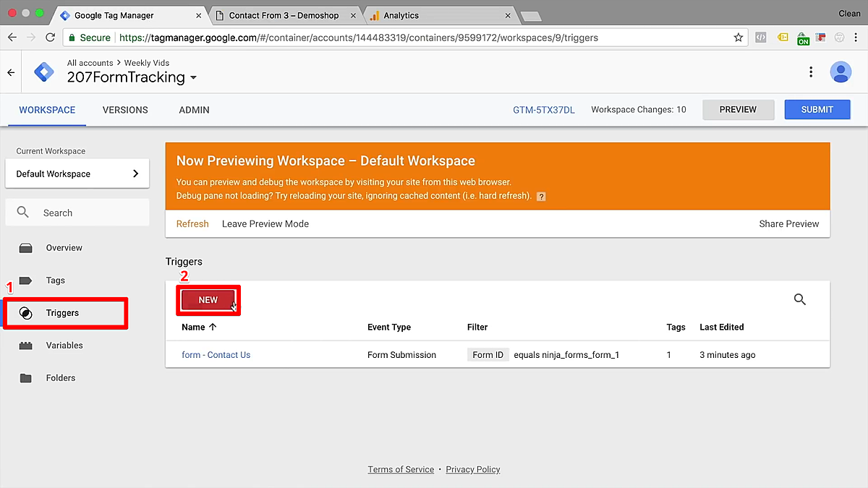Click the sidebar Search input field
This screenshot has width=868, height=488.
coord(77,213)
